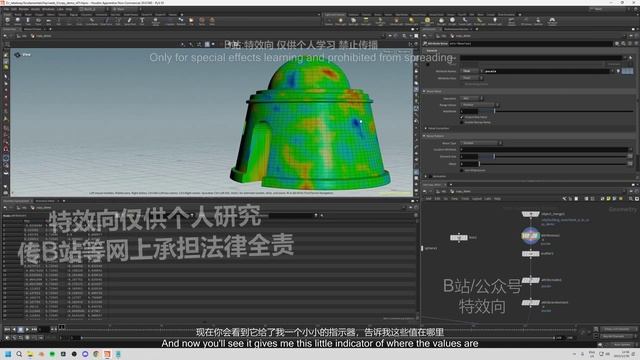Viewport: 640px width, 360px height.
Task: Open the Render menu
Action: click(24, 9)
